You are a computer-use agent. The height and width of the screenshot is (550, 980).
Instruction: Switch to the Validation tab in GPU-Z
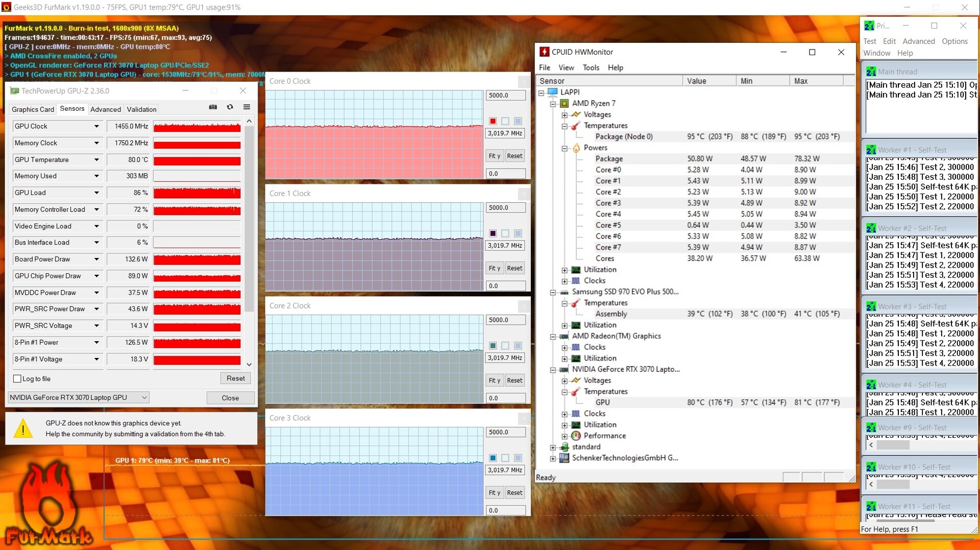(141, 109)
